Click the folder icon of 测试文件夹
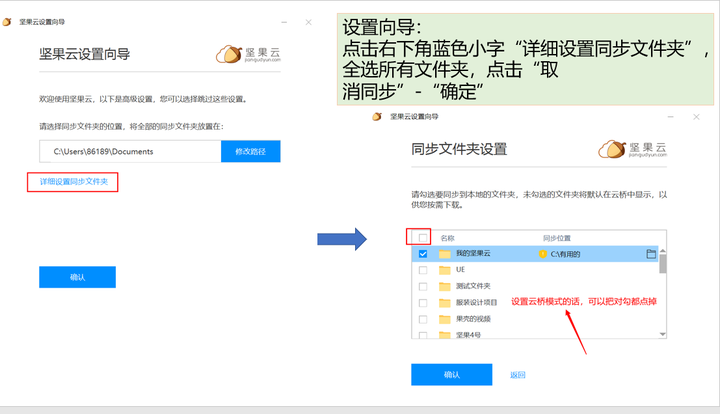The image size is (720, 414). click(x=444, y=286)
